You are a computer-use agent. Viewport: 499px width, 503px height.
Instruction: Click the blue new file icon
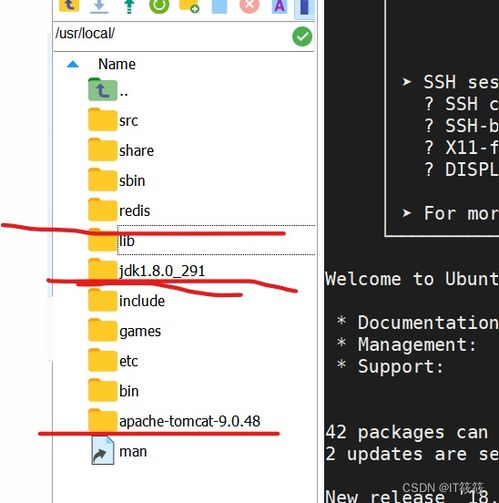(x=219, y=6)
